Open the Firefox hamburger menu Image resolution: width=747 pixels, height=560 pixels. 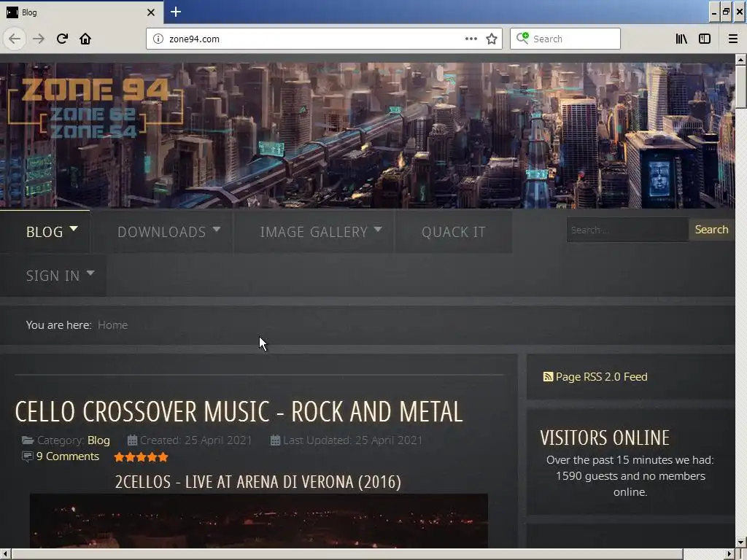click(733, 39)
